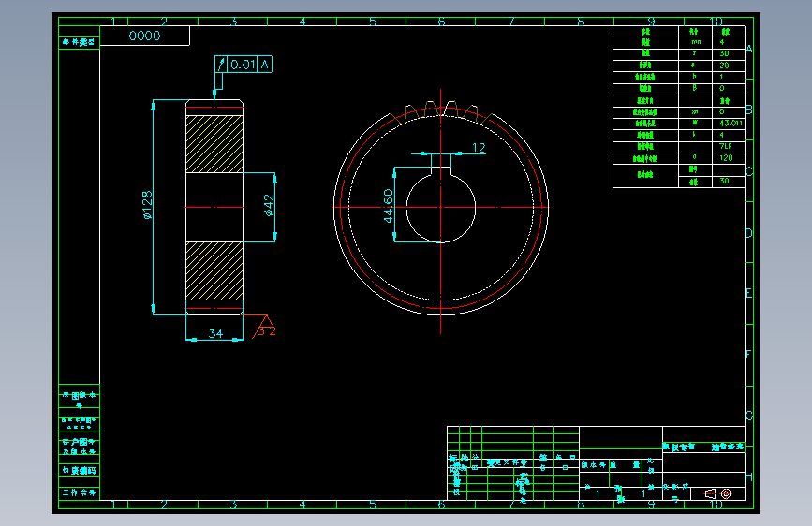Click the 120 value in parameter table

726,158
